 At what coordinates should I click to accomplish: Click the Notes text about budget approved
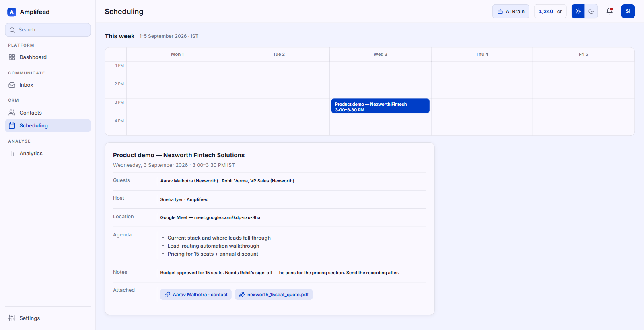point(280,273)
